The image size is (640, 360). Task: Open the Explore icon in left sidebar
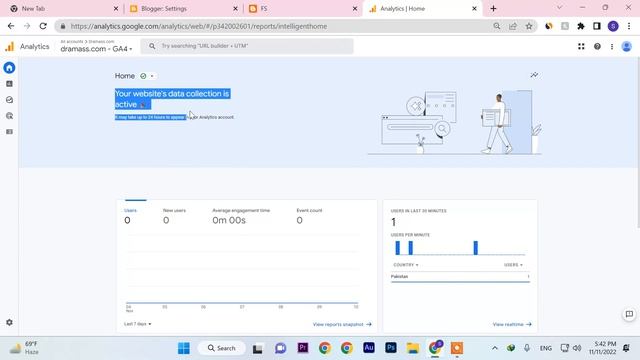point(9,100)
